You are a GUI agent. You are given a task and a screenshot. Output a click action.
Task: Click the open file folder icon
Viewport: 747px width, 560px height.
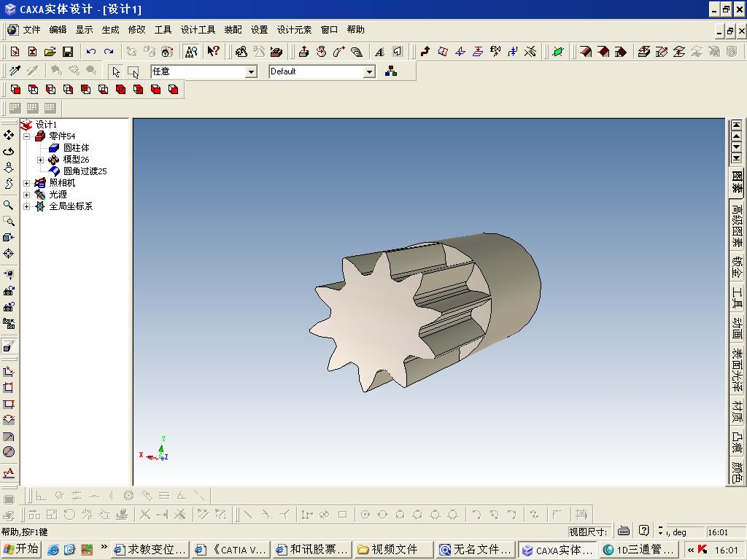[50, 52]
